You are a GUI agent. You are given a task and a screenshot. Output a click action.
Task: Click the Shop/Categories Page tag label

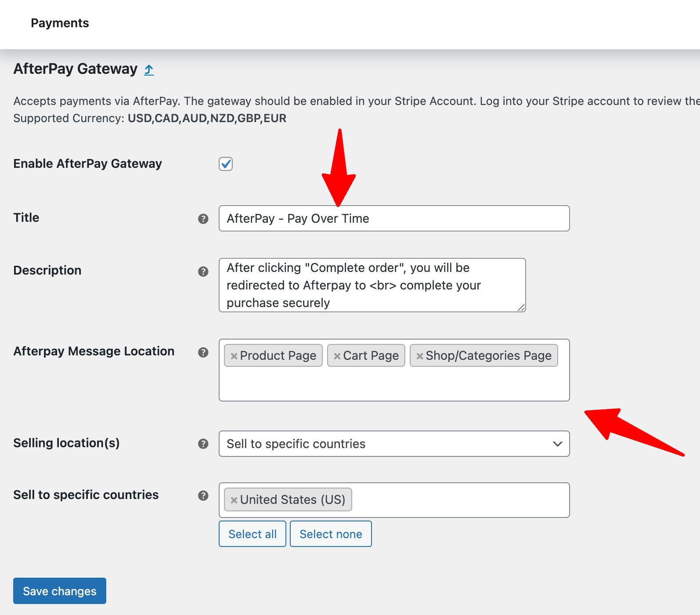click(x=489, y=356)
